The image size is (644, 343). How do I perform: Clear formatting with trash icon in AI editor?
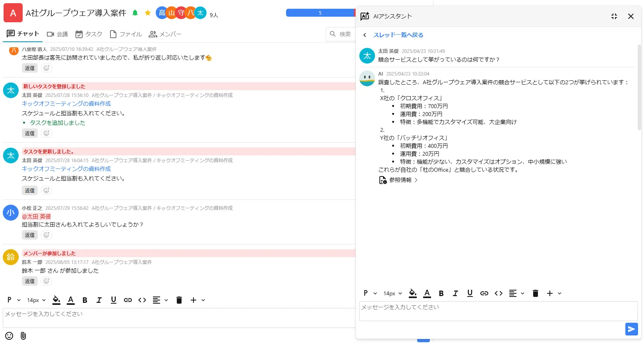coord(536,293)
